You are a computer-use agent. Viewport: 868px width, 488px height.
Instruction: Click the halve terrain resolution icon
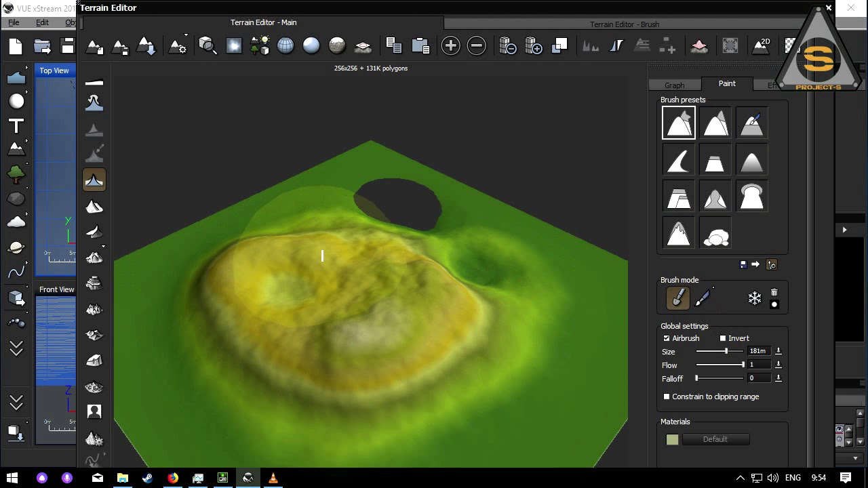click(508, 46)
